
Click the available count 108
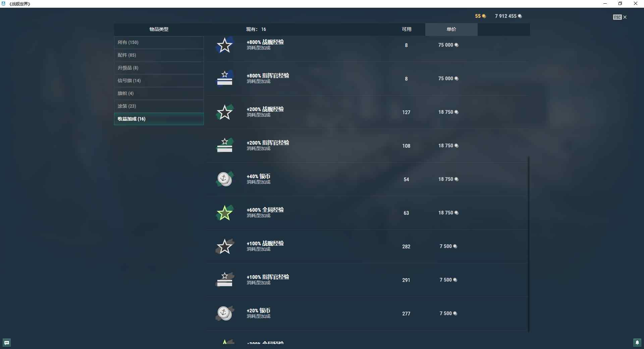(x=406, y=146)
